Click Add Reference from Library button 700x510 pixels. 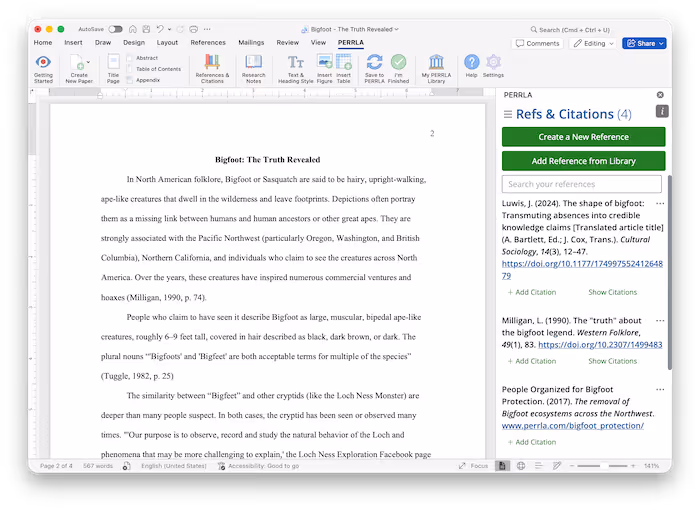point(583,161)
